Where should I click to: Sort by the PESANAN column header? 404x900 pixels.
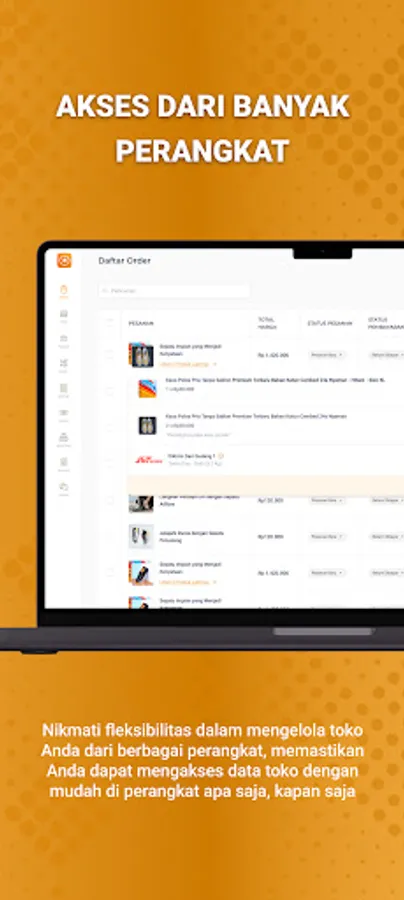point(141,324)
